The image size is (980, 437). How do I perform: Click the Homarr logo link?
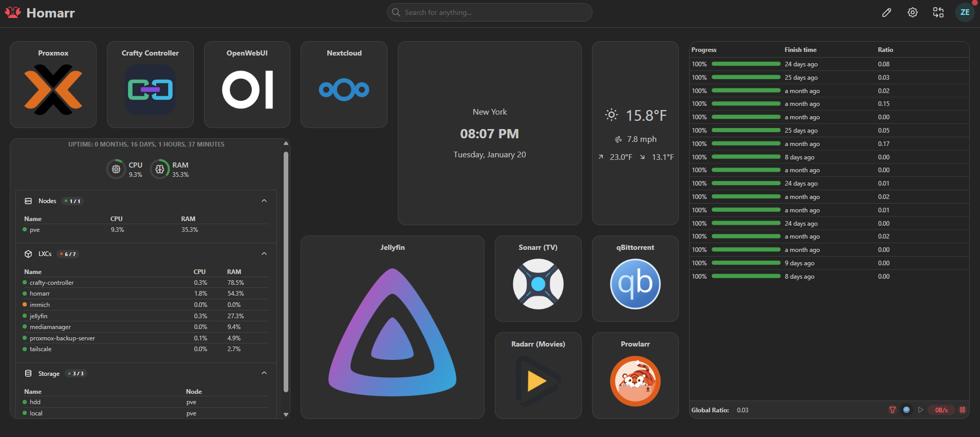(40, 13)
